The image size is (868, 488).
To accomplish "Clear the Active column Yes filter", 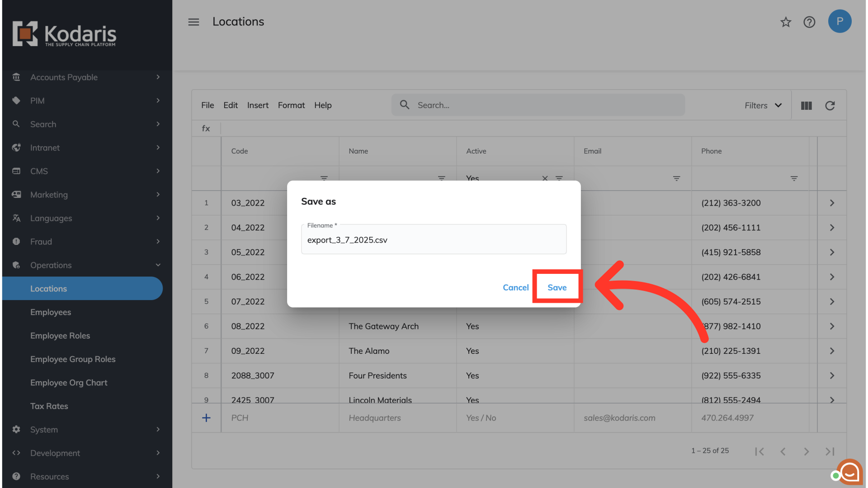I will click(x=545, y=178).
